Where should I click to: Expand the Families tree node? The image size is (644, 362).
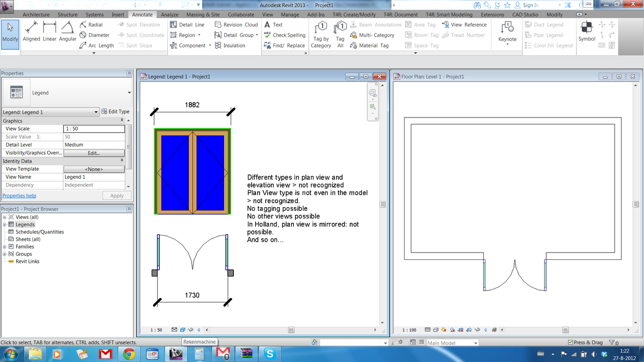click(x=5, y=247)
